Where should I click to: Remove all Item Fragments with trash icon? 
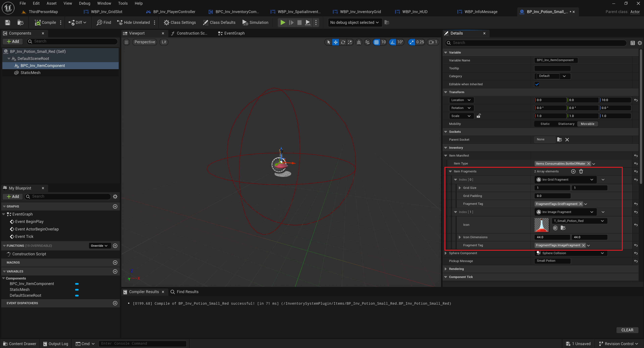(x=581, y=171)
